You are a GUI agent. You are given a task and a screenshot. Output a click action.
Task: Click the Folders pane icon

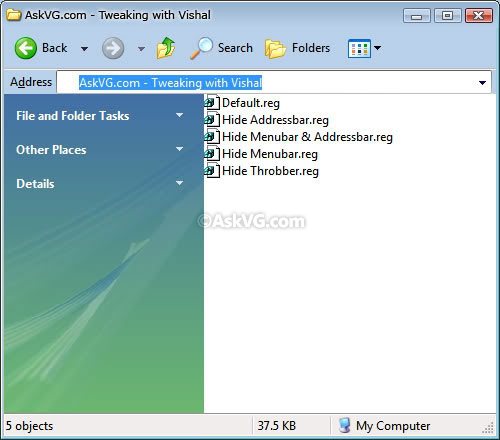tap(275, 49)
